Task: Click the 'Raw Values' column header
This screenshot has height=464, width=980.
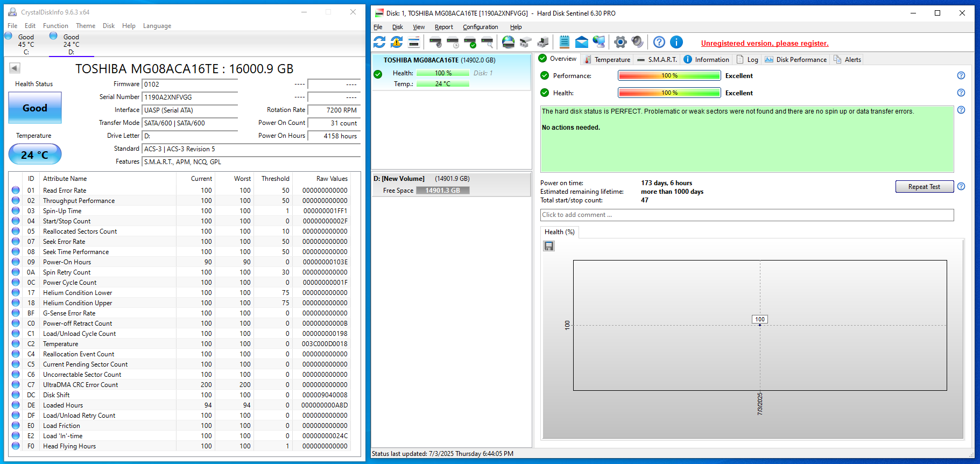Action: (x=332, y=179)
